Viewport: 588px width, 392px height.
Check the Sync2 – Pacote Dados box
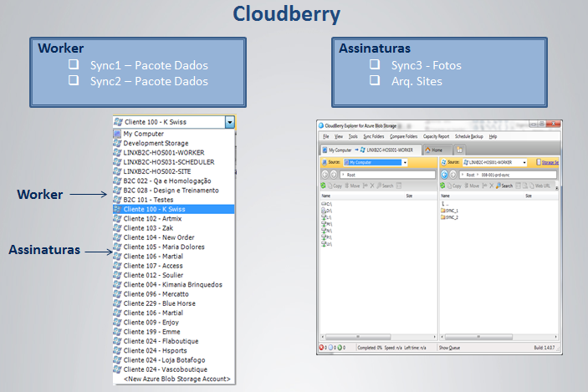(x=74, y=80)
